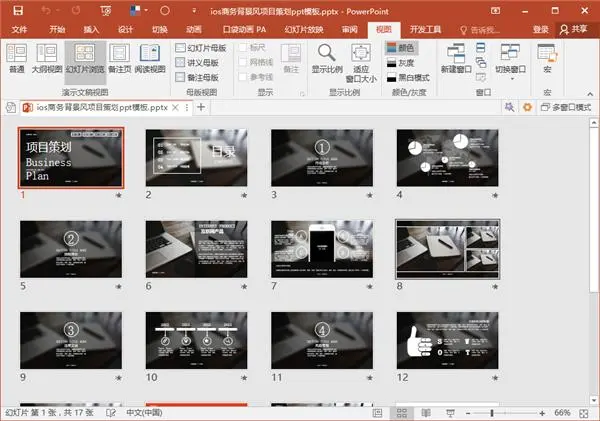Switch to the 插入 ribbon tab
The image size is (600, 421).
[x=91, y=29]
